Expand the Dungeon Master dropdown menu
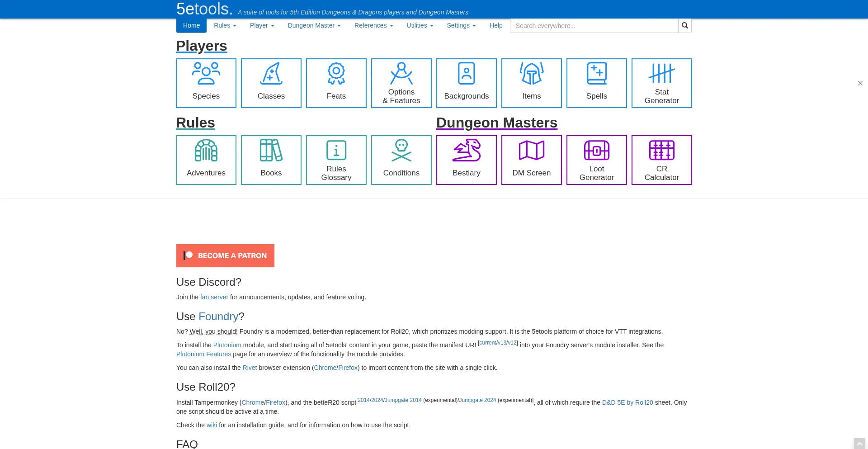Viewport: 868px width, 449px height. pyautogui.click(x=314, y=26)
